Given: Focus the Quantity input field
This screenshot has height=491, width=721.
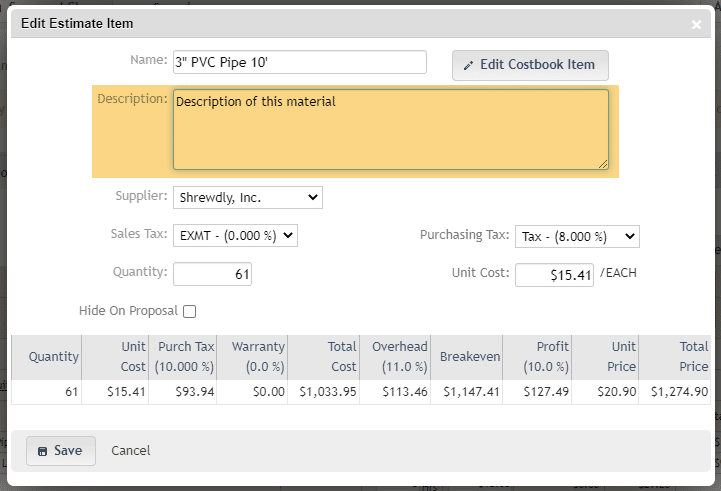Looking at the screenshot, I should click(x=212, y=274).
